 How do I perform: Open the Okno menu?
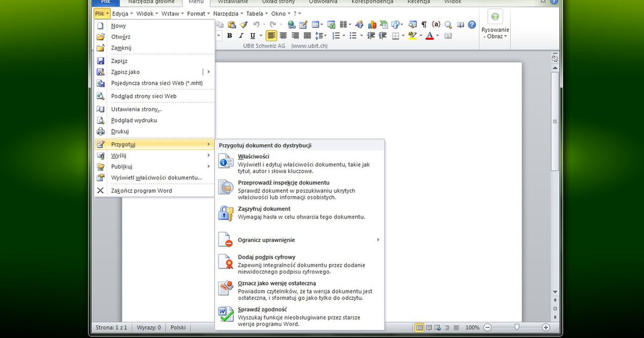click(279, 13)
